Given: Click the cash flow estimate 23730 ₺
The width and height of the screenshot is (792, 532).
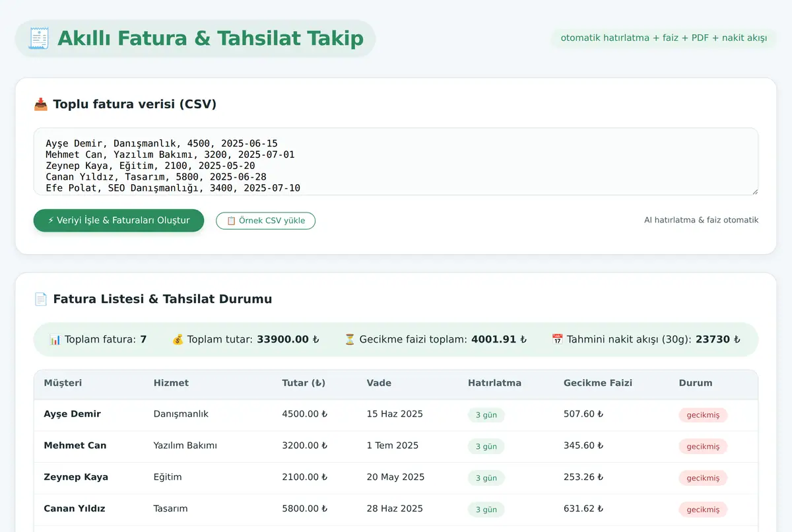Looking at the screenshot, I should pos(718,339).
